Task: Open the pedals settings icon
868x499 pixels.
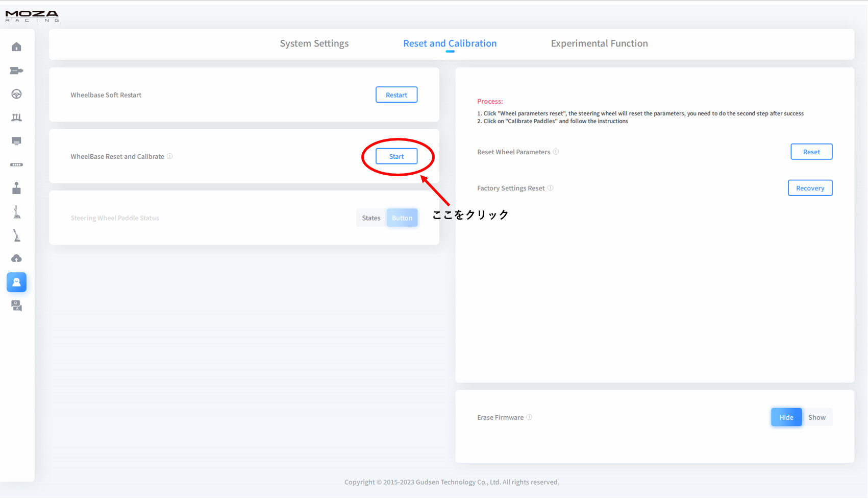Action: 16,117
